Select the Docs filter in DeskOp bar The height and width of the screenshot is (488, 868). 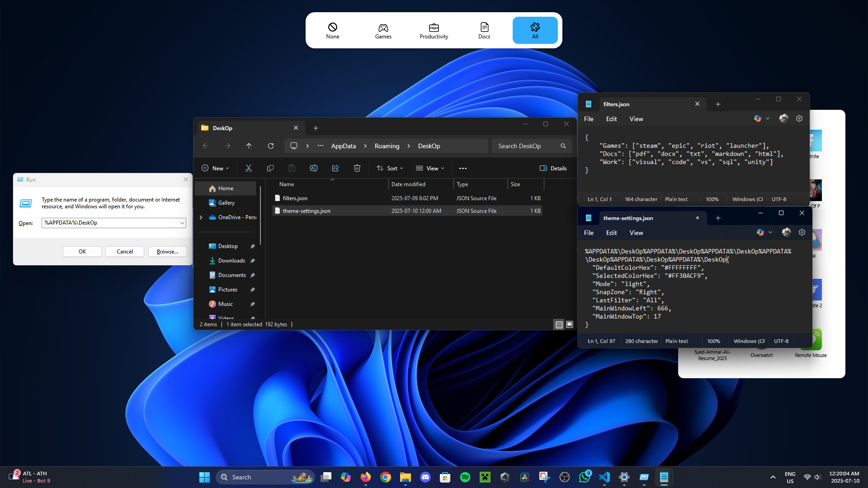click(x=484, y=30)
